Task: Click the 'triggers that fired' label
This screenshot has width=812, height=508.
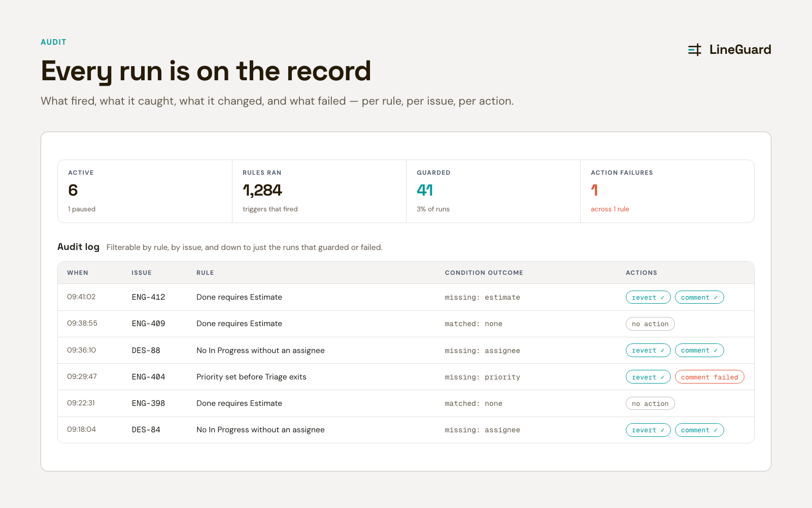Action: (x=270, y=209)
